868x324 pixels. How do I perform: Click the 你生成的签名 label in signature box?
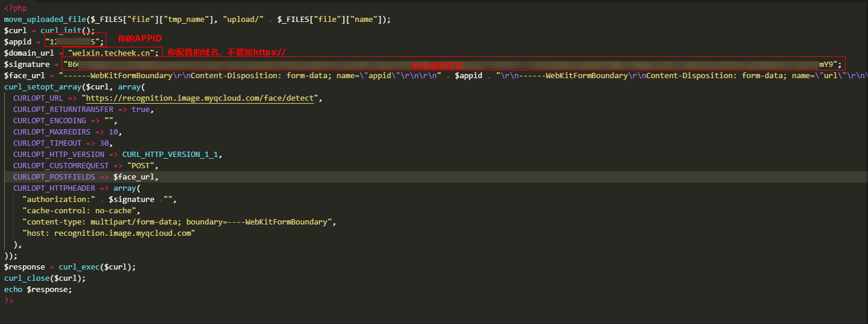[x=437, y=65]
